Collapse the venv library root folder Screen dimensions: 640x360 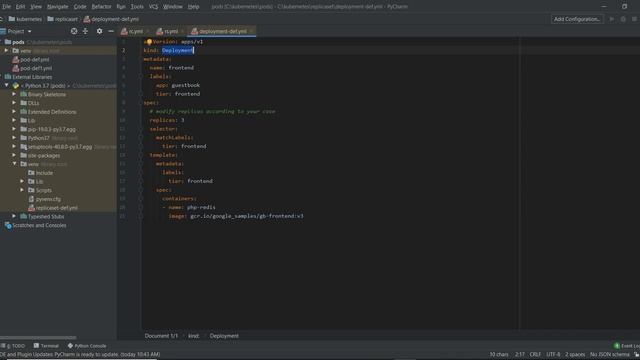(14, 164)
